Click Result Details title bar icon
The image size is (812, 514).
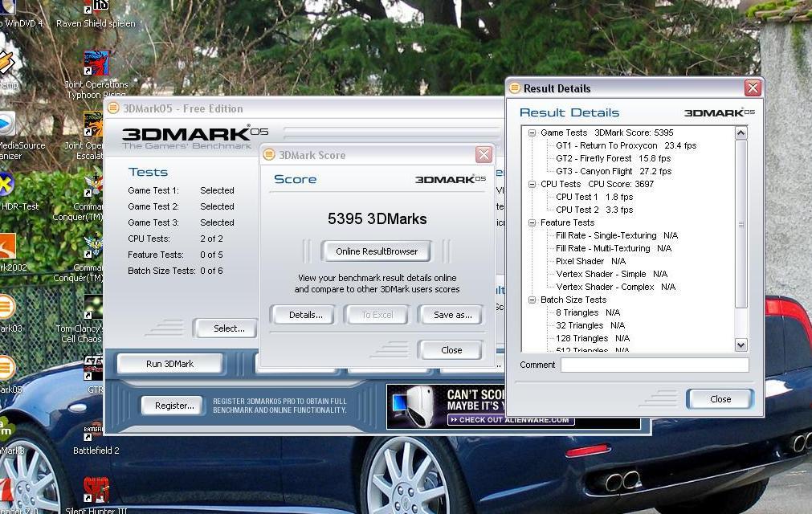[x=515, y=88]
